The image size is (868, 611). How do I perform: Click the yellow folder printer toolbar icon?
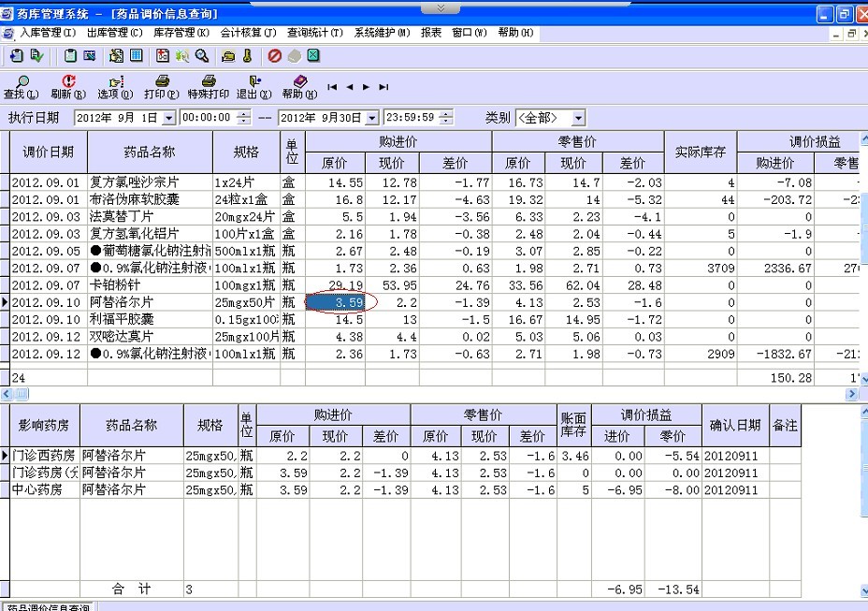(228, 55)
